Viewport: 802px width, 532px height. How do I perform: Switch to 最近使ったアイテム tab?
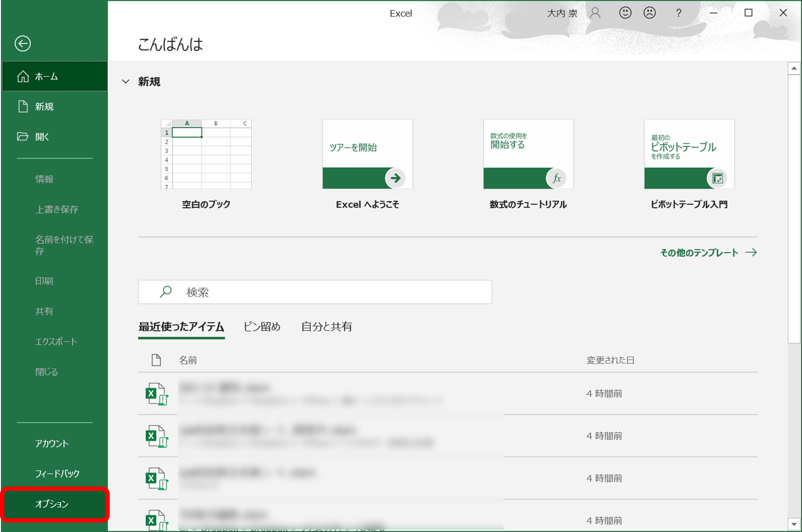pyautogui.click(x=181, y=327)
